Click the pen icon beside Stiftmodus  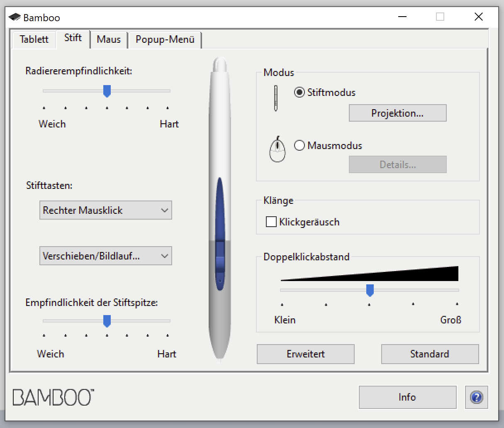click(x=275, y=98)
